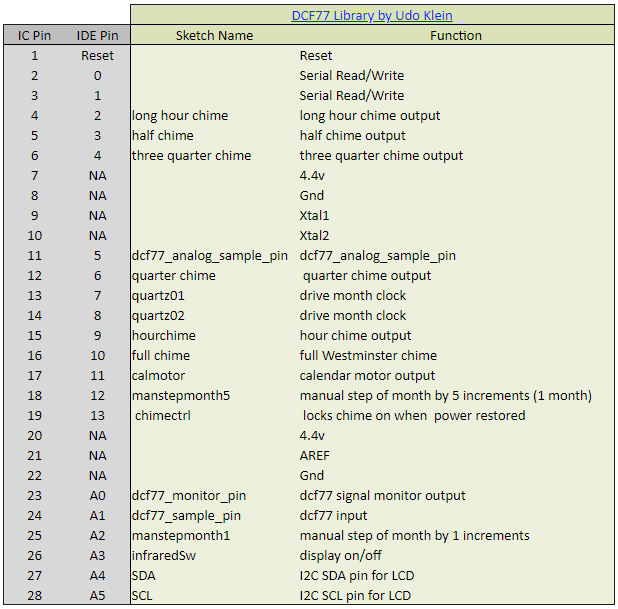Image resolution: width=618 pixels, height=609 pixels.
Task: Click the "display on/off" function cell
Action: tap(342, 555)
